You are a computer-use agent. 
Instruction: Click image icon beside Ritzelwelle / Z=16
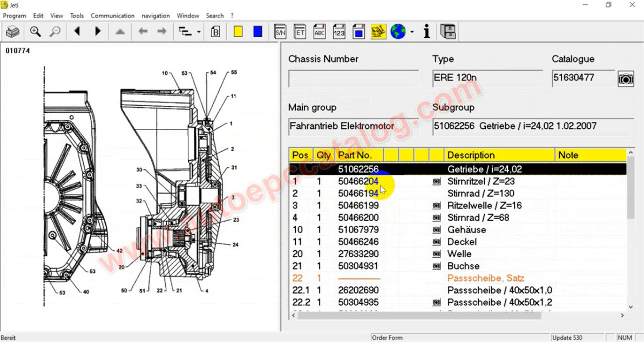tap(436, 206)
